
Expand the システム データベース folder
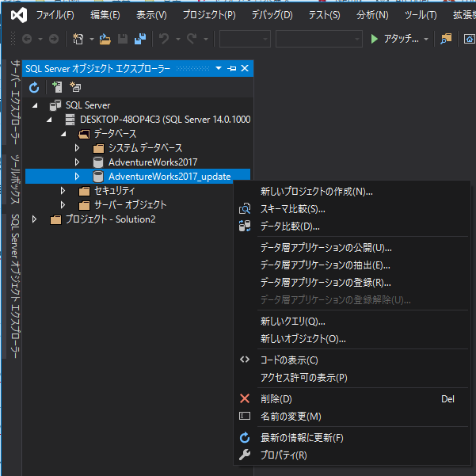click(x=77, y=148)
